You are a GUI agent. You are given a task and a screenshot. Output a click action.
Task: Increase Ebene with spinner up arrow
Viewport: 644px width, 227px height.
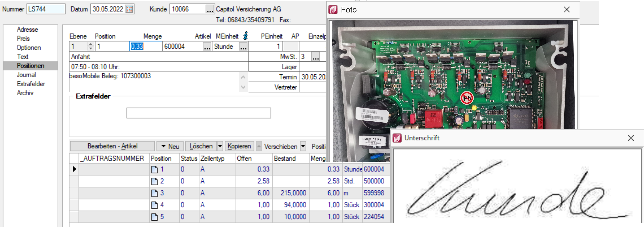(91, 44)
